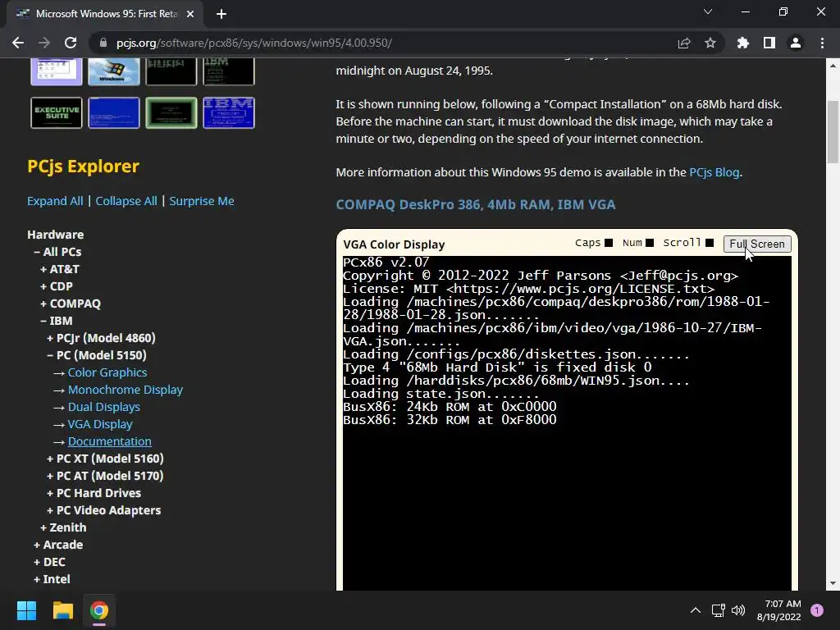Screen dimensions: 840x630
Task: Click the Surprise Me link
Action: 202,201
